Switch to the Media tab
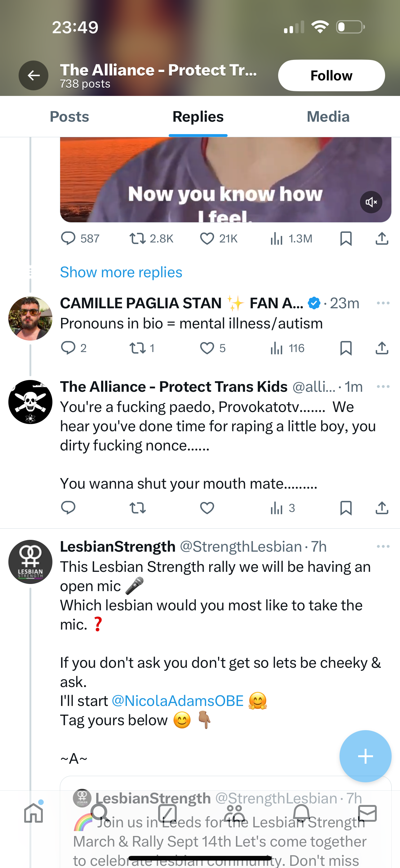Viewport: 400px width, 868px height. 328,117
